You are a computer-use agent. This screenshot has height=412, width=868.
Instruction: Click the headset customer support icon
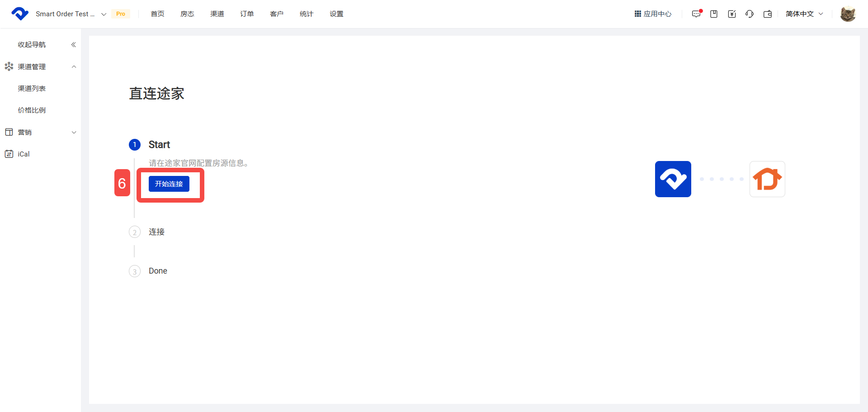tap(750, 14)
